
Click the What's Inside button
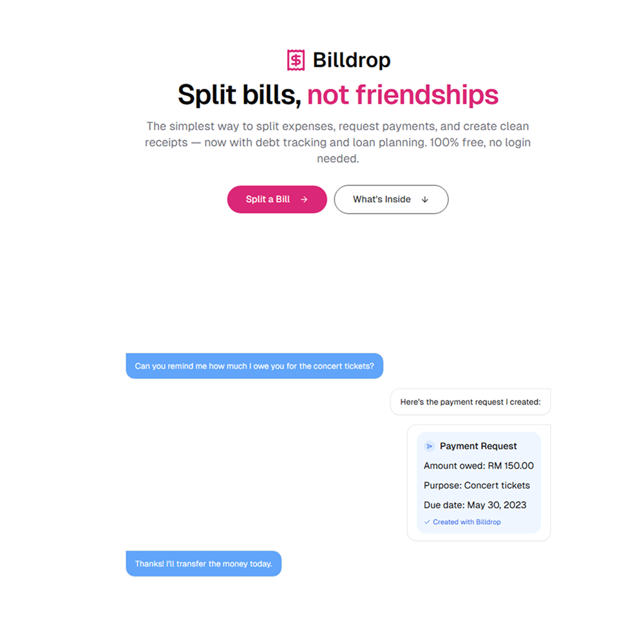391,199
